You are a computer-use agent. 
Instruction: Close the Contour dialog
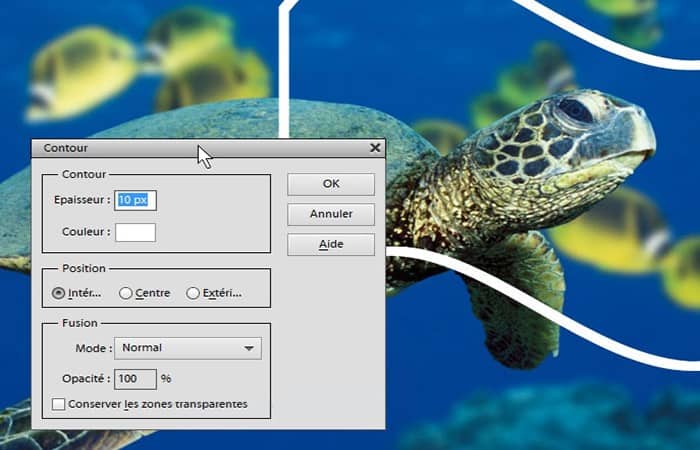click(375, 147)
